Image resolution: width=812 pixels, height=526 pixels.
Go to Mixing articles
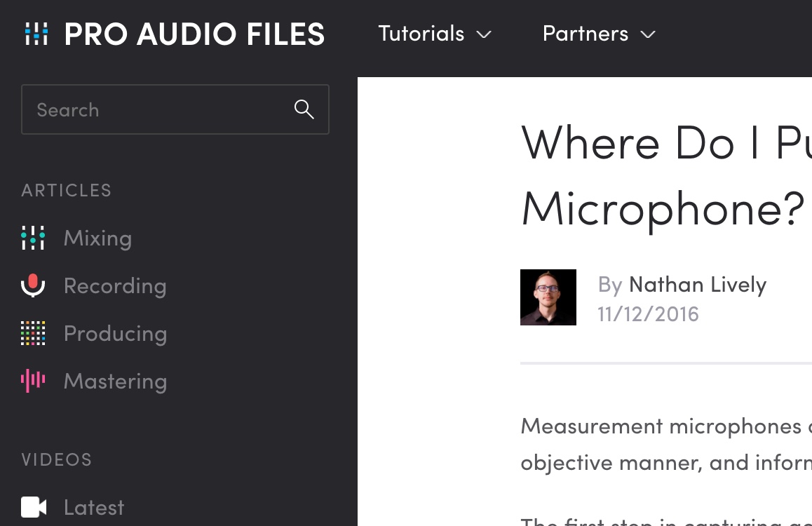pyautogui.click(x=98, y=238)
